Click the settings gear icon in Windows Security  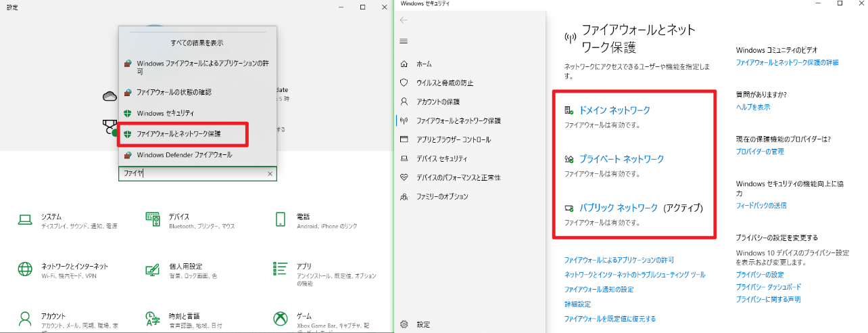coord(404,324)
